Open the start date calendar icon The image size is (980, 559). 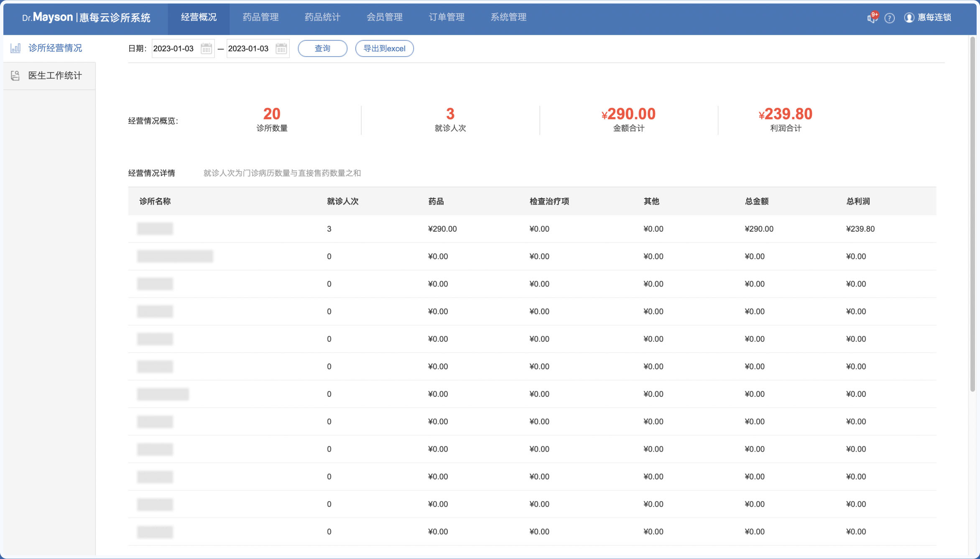206,48
